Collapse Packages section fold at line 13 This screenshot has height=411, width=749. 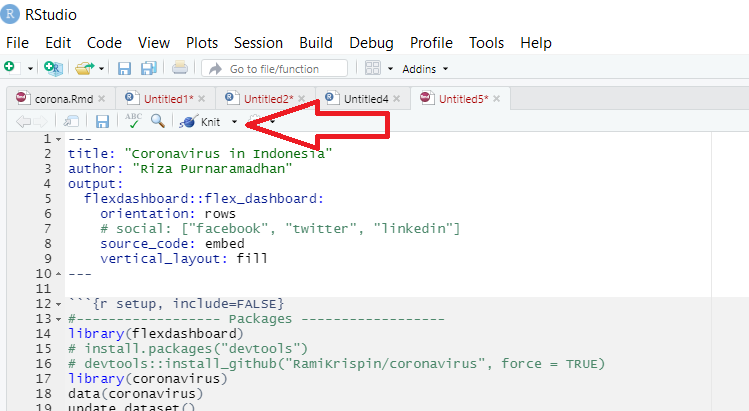tap(59, 319)
